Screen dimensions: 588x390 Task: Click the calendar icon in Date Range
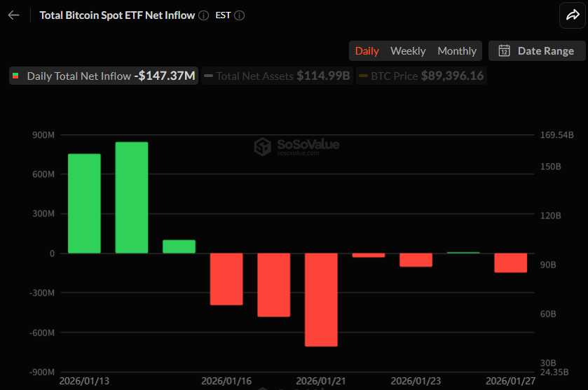pos(503,50)
